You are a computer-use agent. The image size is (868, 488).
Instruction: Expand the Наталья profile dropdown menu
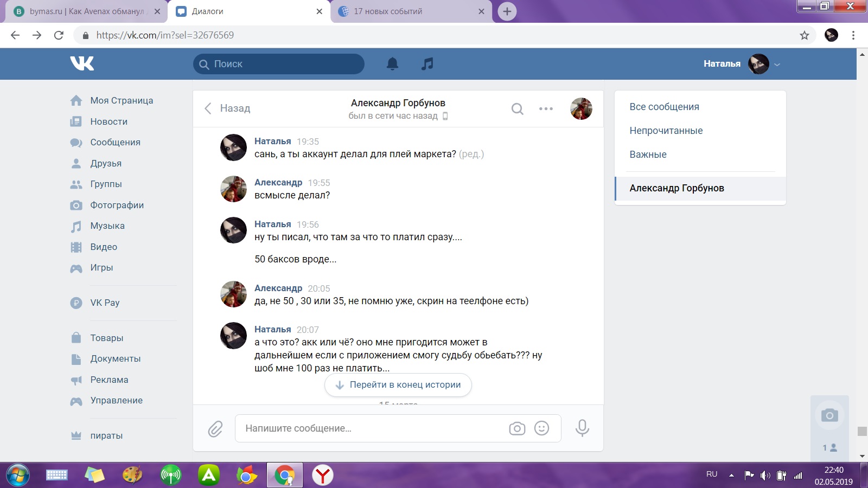click(777, 64)
